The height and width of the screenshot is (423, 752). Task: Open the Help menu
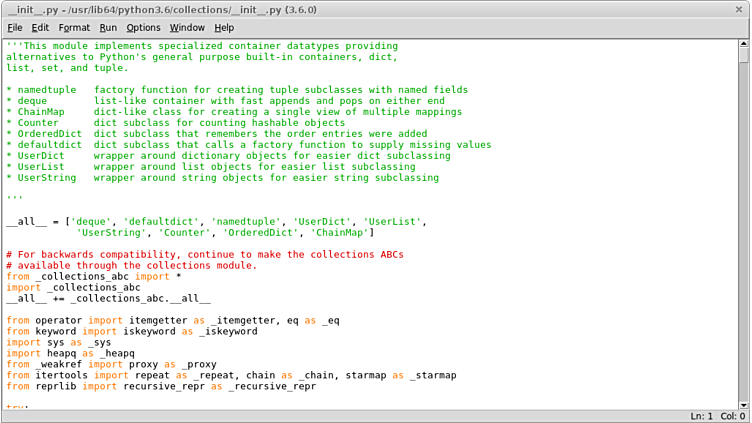(x=225, y=28)
